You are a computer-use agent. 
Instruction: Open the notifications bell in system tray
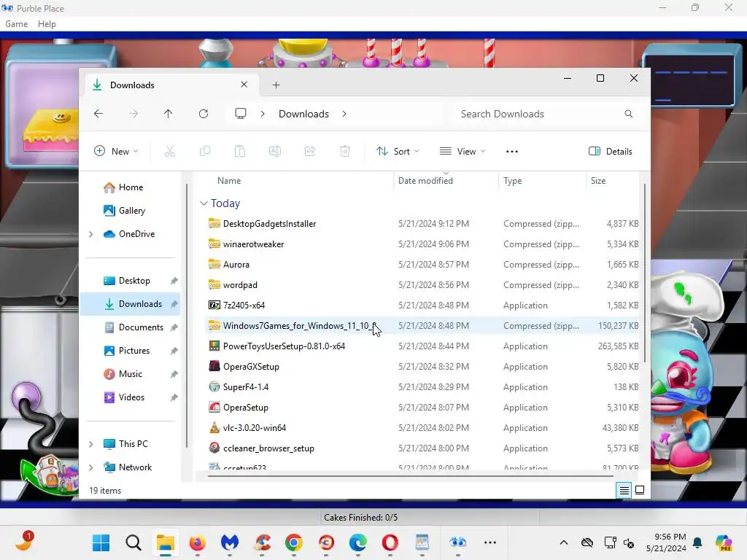[x=697, y=542]
